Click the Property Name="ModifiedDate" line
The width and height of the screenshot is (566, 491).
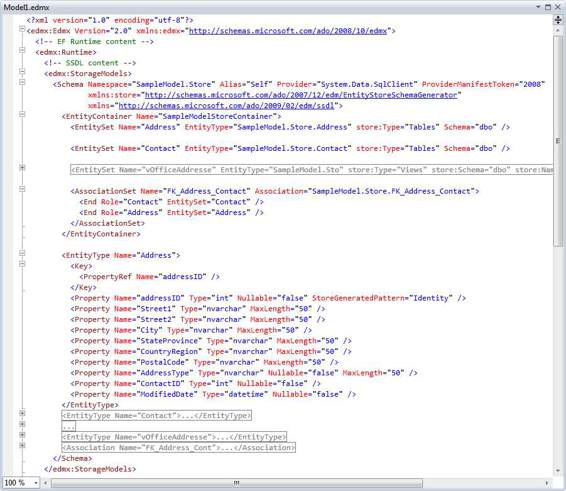213,394
